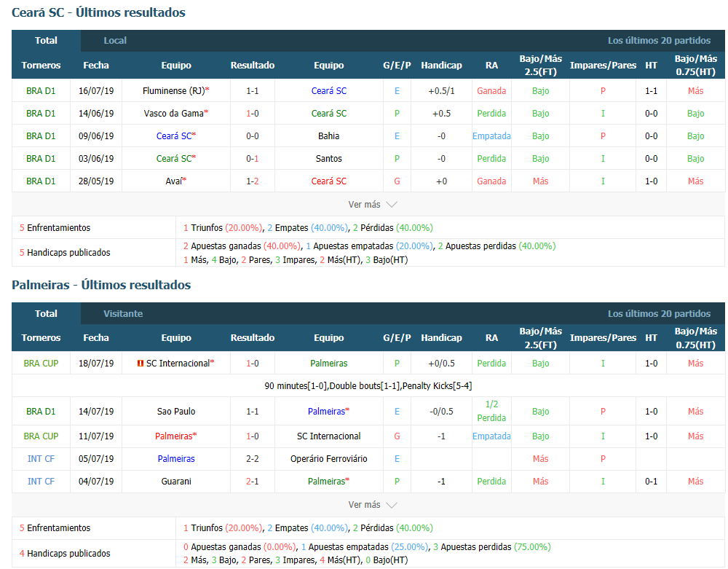Click Ceará SC in the 16/07/19 row
The image size is (728, 569).
coord(329,90)
